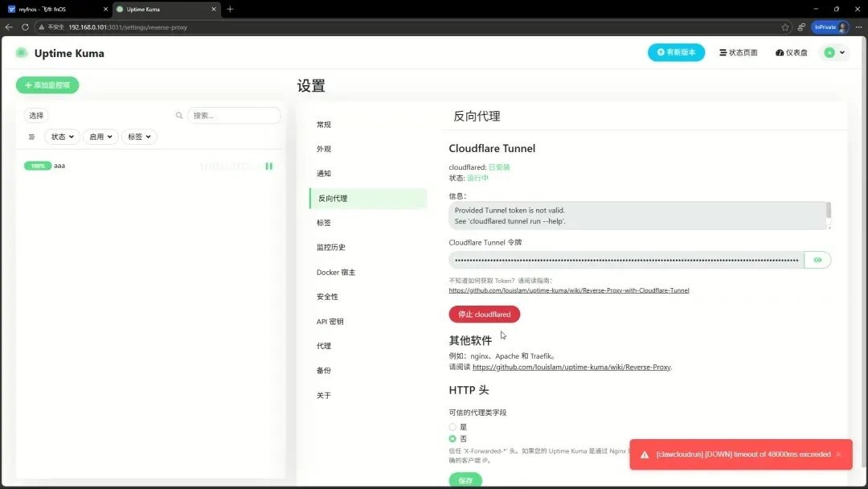Click the 停止 cloudflared button
The image size is (868, 489).
coord(484,314)
